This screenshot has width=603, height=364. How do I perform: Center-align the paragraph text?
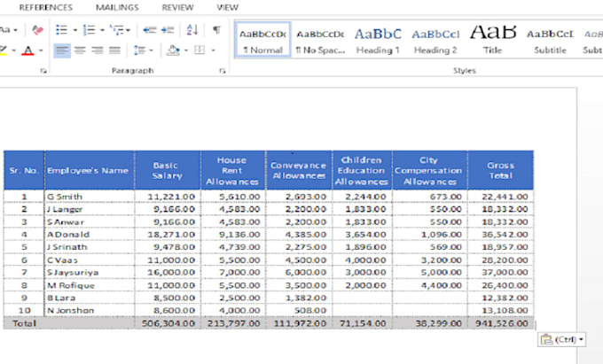pos(79,50)
